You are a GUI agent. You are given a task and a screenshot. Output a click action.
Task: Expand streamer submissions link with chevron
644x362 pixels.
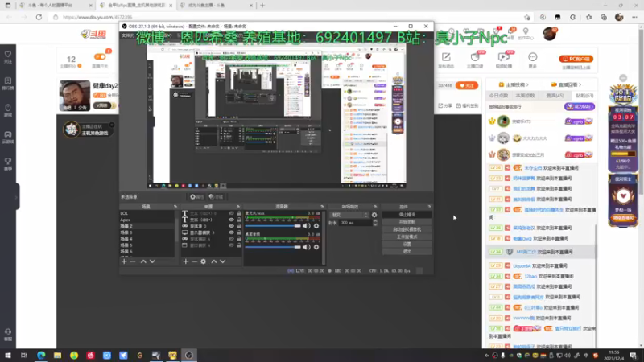514,84
